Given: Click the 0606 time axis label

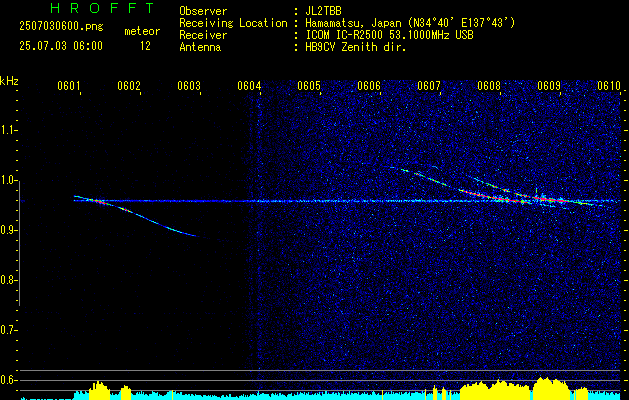Looking at the screenshot, I should coord(369,86).
